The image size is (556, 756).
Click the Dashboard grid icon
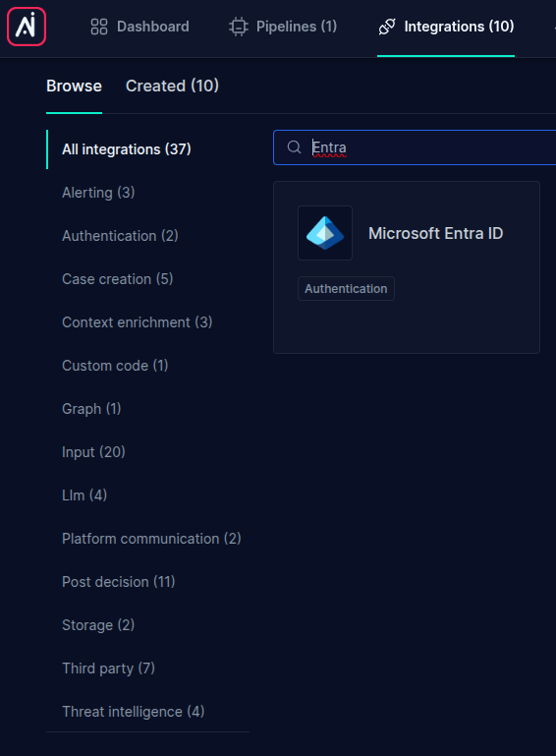point(99,27)
